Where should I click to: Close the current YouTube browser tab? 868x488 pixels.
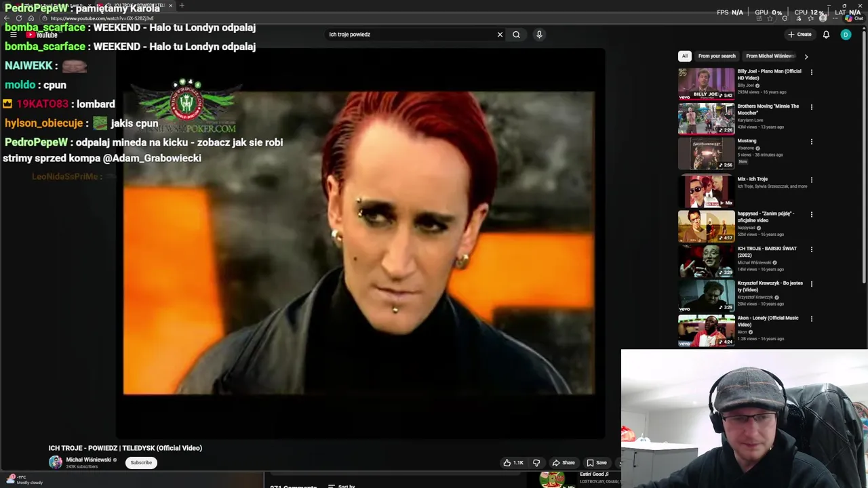click(170, 5)
